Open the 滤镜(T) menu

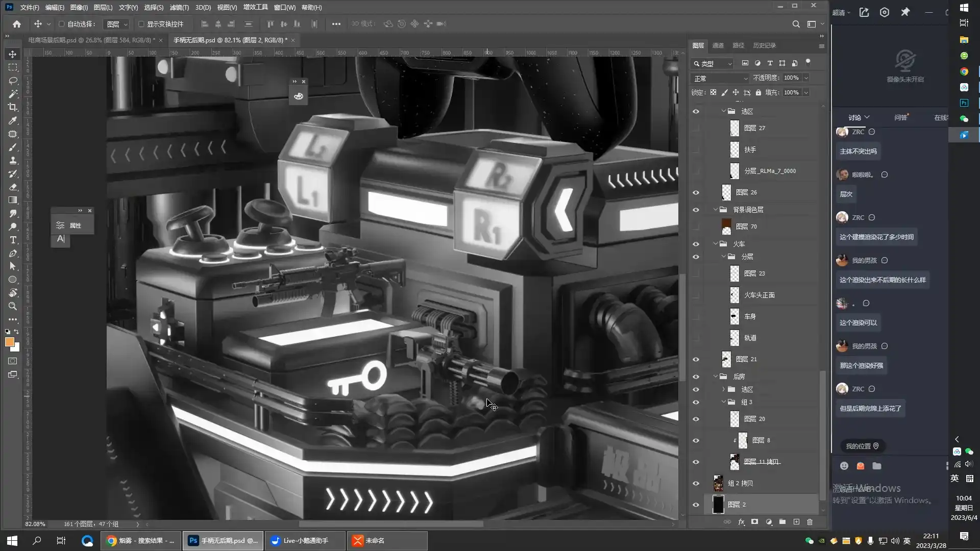[179, 8]
